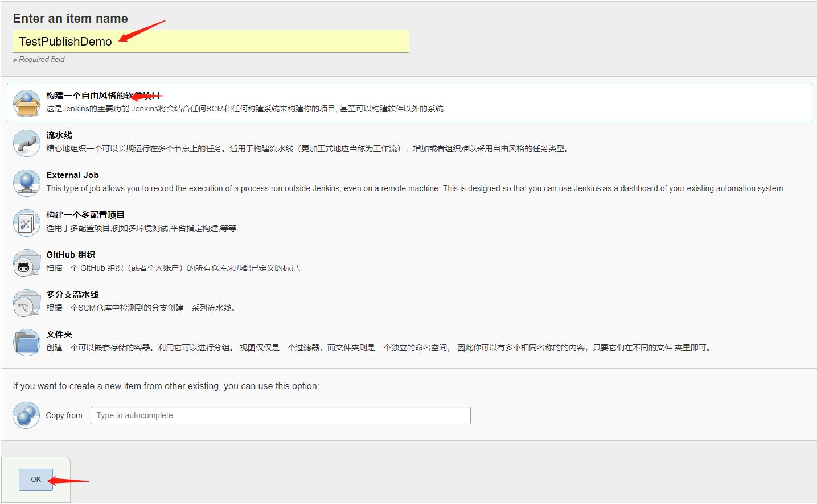Click the Copy from label

(64, 415)
